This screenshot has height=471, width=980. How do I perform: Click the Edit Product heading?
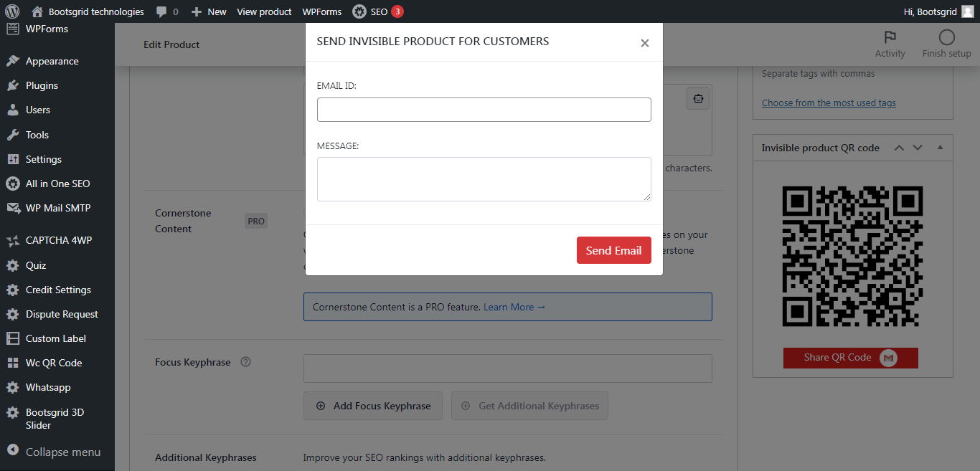(x=171, y=44)
